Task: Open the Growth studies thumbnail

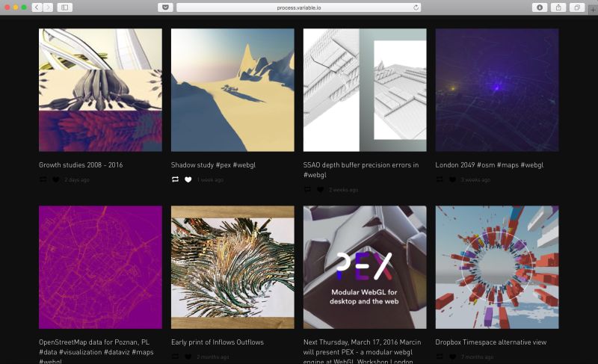Action: click(x=100, y=90)
